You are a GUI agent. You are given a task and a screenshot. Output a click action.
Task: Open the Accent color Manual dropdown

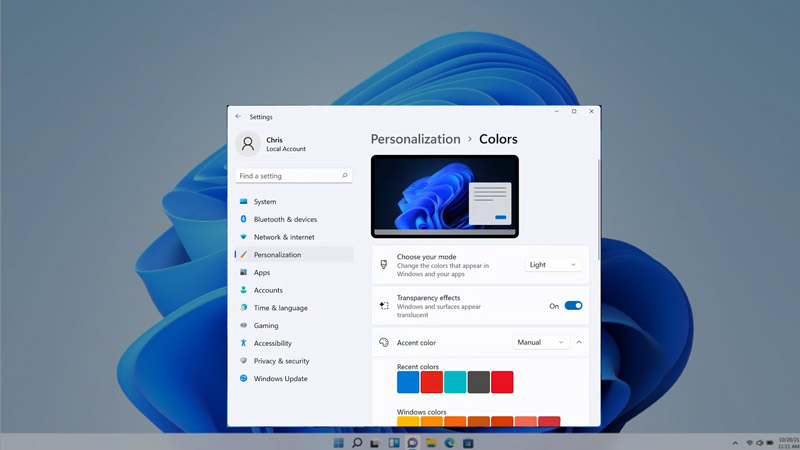(540, 342)
